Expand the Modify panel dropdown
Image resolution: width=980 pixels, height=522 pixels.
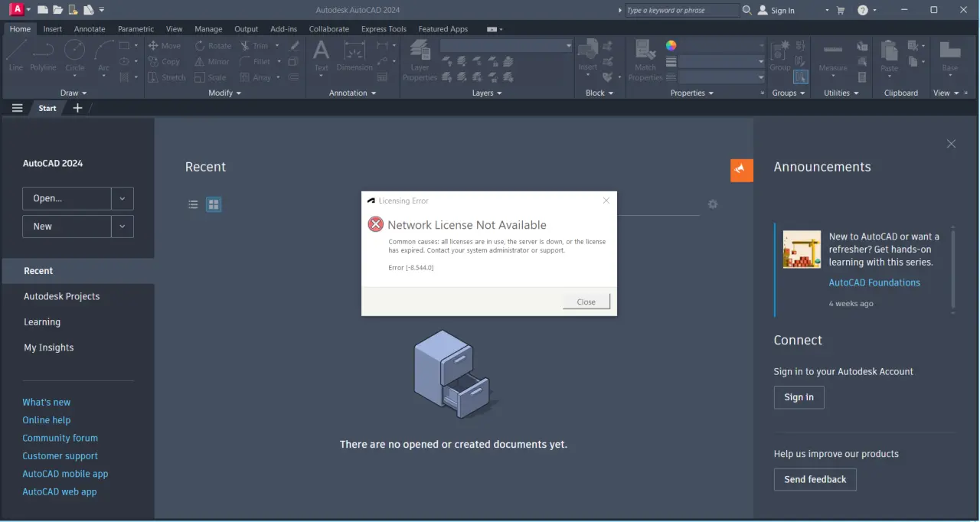224,93
